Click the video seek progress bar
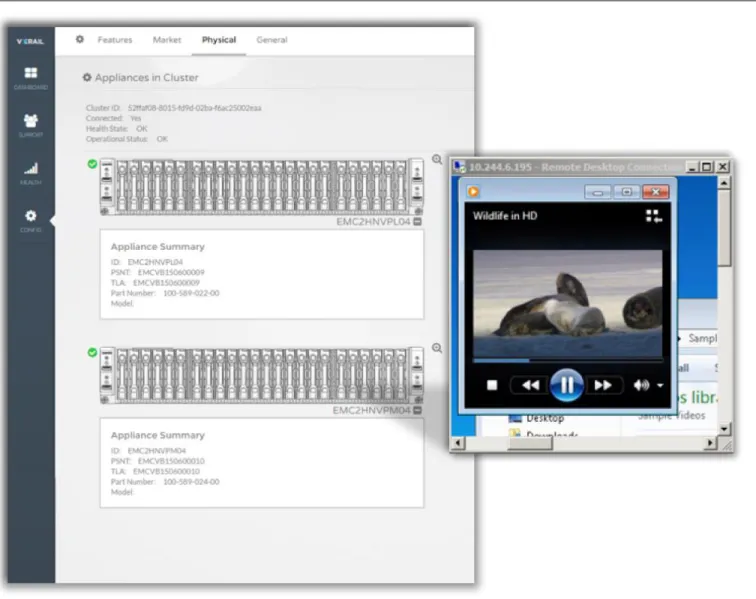 click(568, 360)
